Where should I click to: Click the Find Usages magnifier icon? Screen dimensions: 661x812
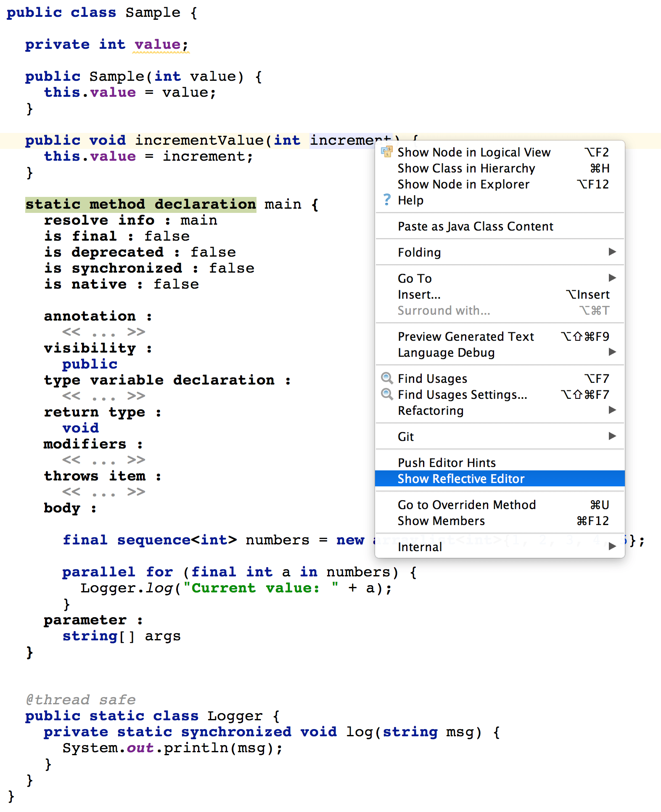click(387, 378)
